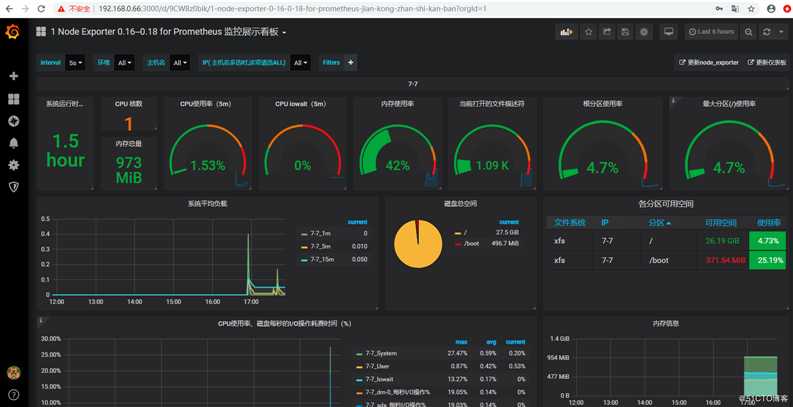This screenshot has width=793, height=407.
Task: Toggle the 7-7_Iowait series in legend
Action: tap(379, 379)
